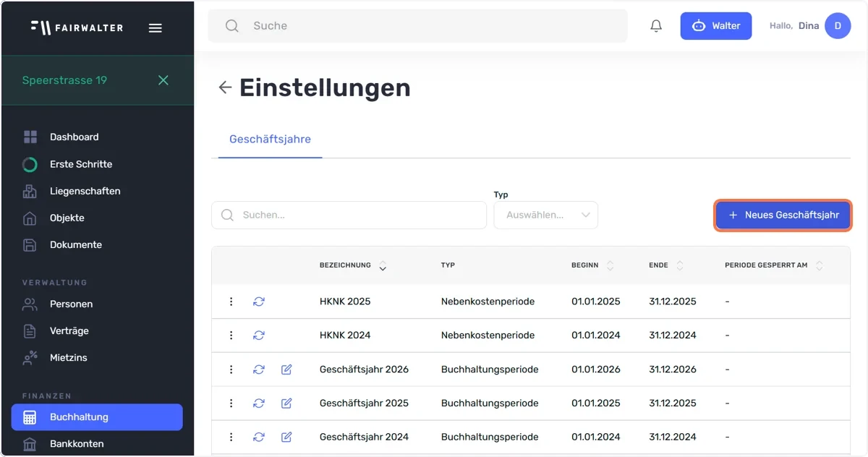Viewport: 868px width, 457px height.
Task: Open the Dina user avatar menu
Action: click(x=838, y=26)
